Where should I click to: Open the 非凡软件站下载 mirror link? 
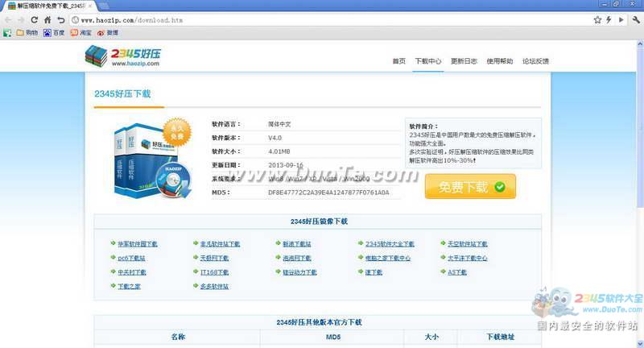(220, 244)
